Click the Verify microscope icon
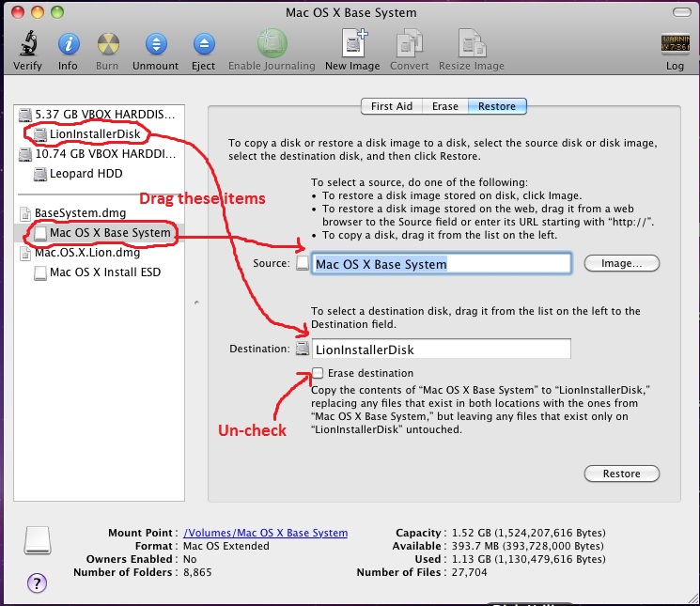This screenshot has width=700, height=606. pos(27,43)
